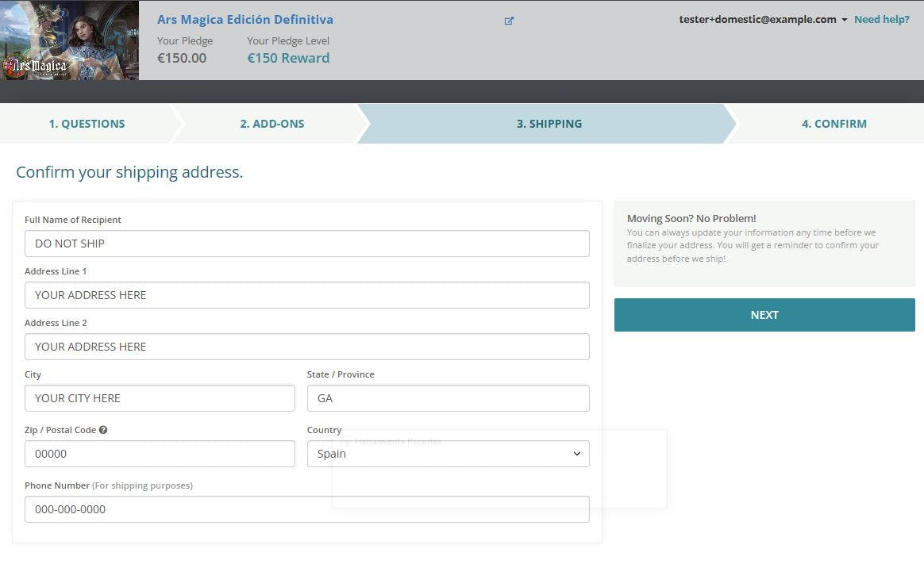Click the Zip / Postal Code input
Image resolution: width=924 pixels, height=564 pixels.
coord(160,454)
